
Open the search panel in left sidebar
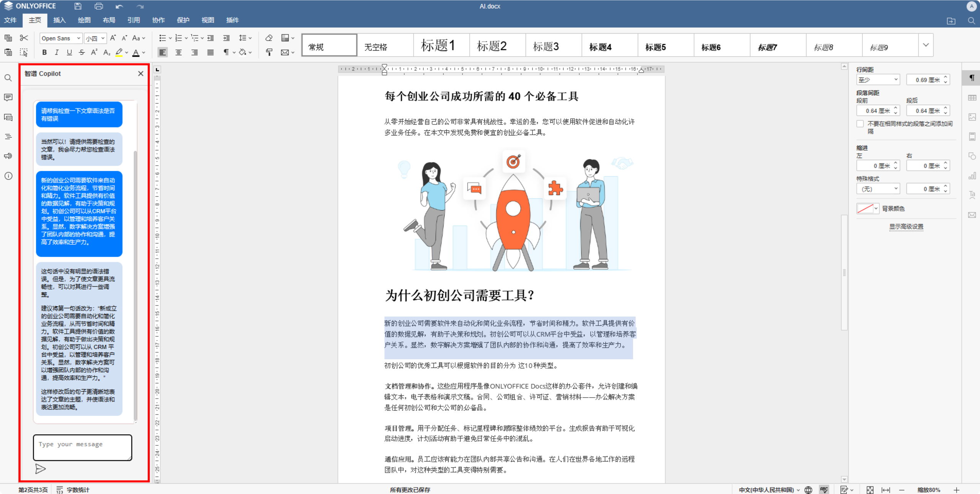[8, 78]
